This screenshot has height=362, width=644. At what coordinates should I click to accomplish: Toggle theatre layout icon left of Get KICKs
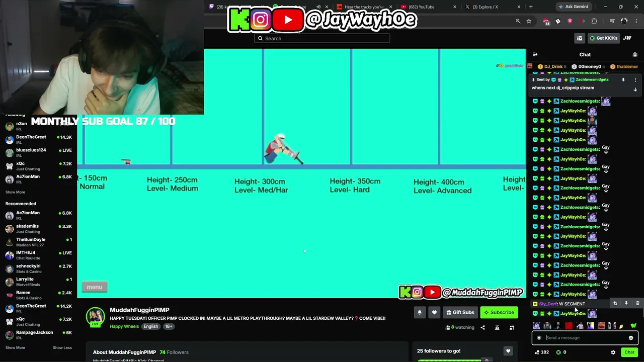580,38
